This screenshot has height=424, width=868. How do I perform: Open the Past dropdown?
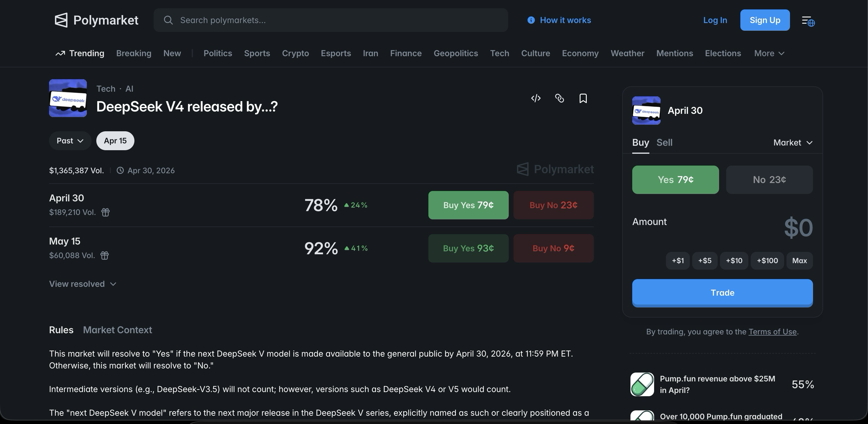tap(70, 141)
